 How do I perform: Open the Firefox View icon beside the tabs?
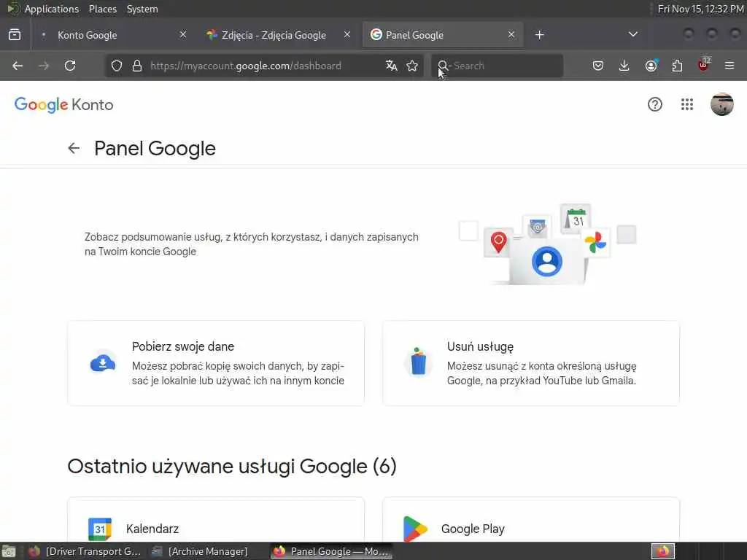pyautogui.click(x=15, y=35)
